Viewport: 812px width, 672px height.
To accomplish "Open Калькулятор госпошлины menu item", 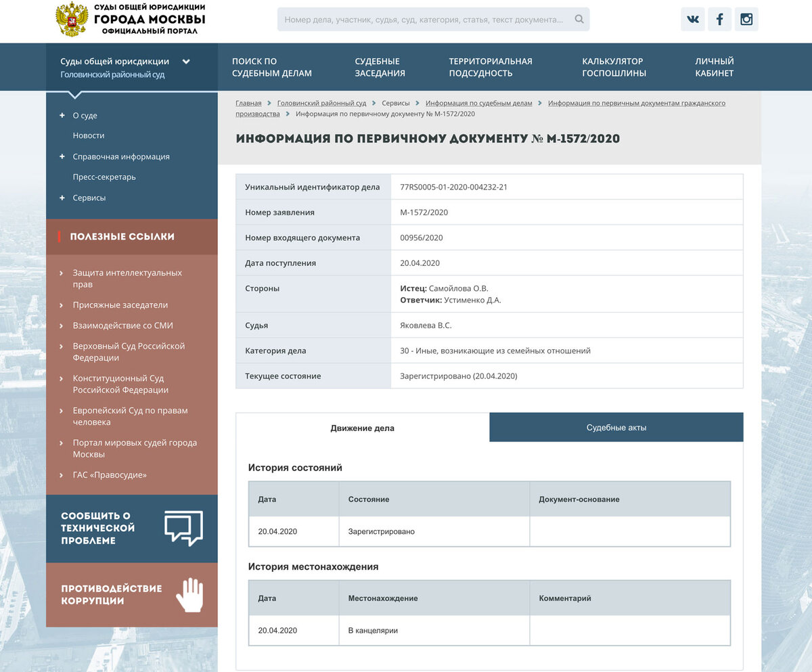I will pos(614,67).
